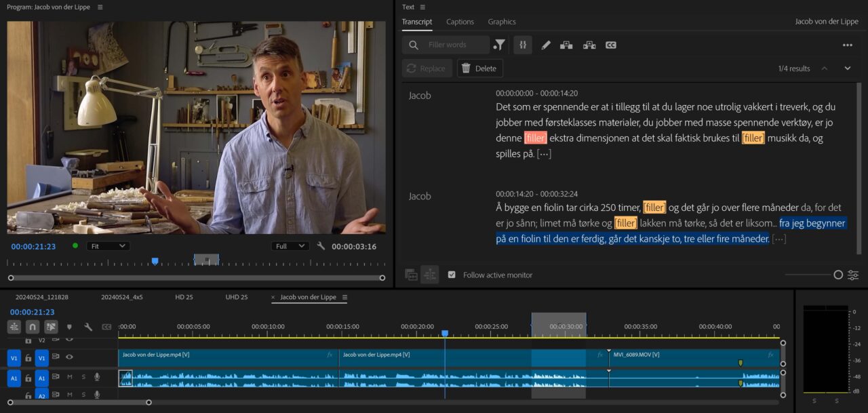Click the timestamp 00:00:14:20 - 00:00:32:24

[x=536, y=194]
